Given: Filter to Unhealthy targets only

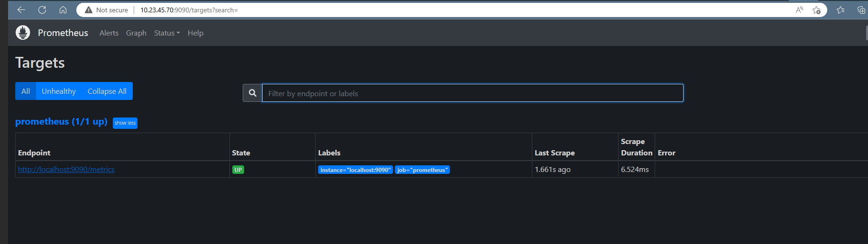Looking at the screenshot, I should (x=59, y=91).
